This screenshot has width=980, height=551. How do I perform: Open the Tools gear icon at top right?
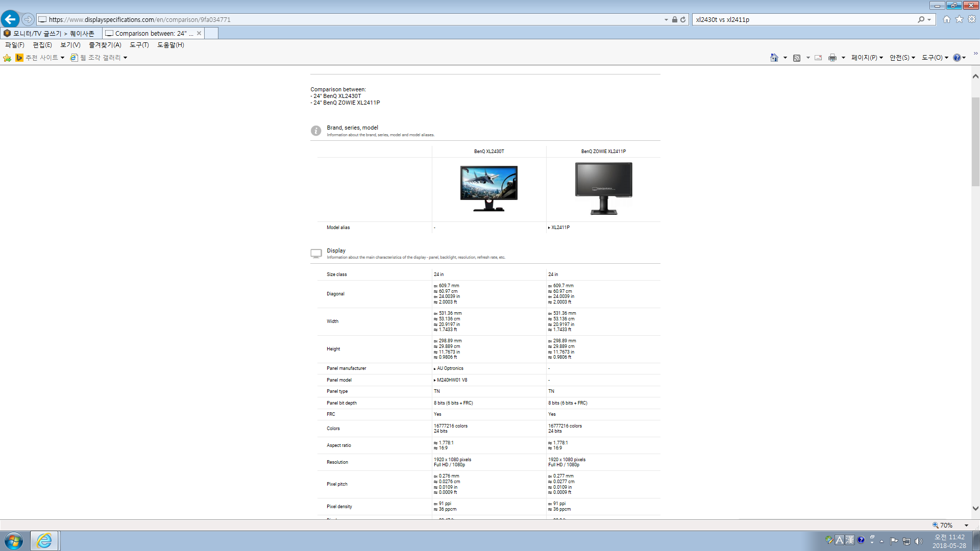972,19
